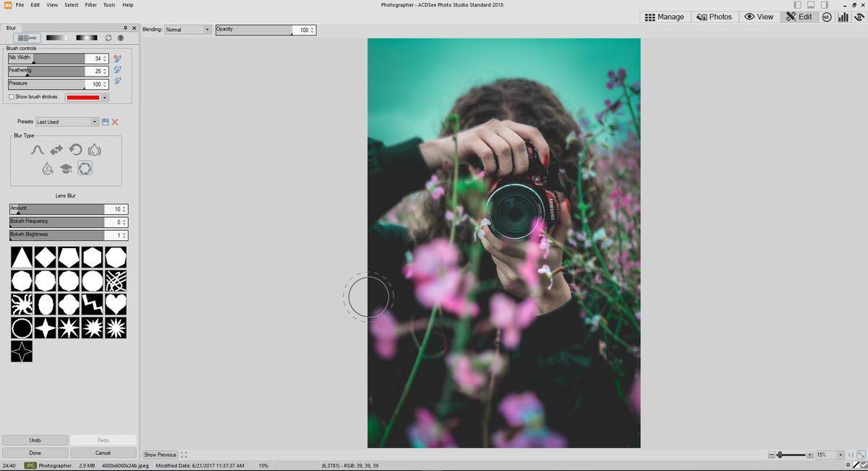Open the 365 mode icon

click(x=827, y=17)
